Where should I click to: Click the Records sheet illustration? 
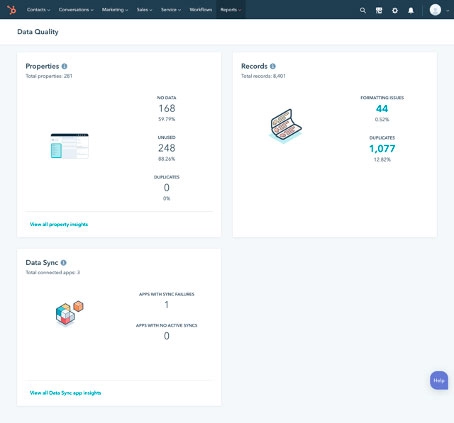click(285, 126)
